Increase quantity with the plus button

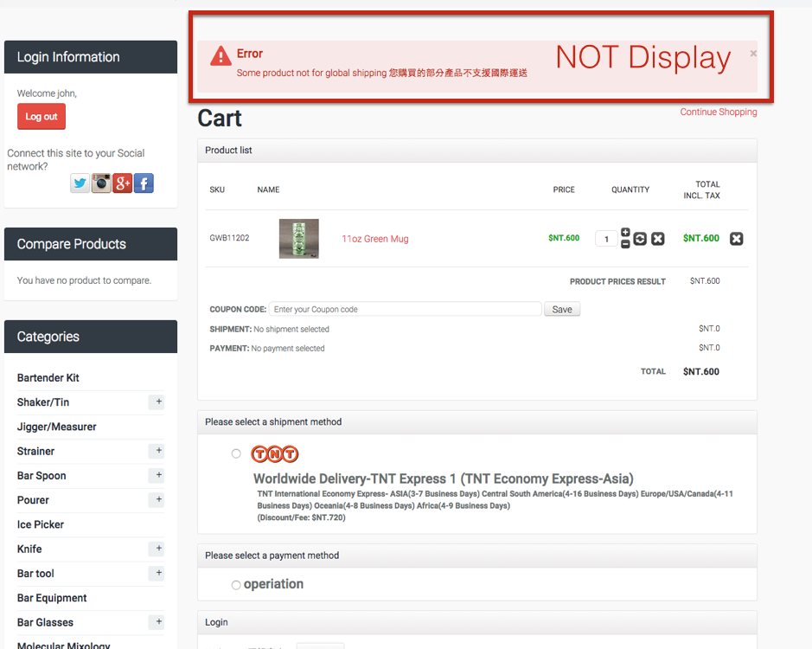[625, 233]
